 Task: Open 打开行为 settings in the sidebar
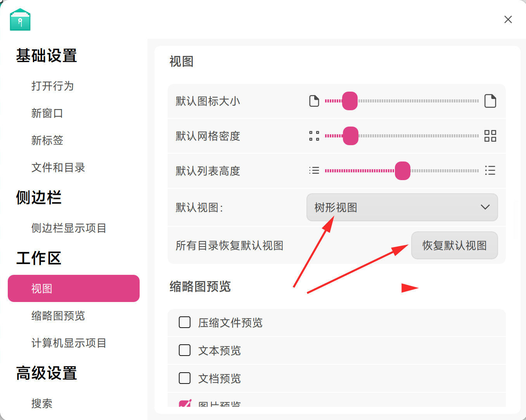(53, 86)
